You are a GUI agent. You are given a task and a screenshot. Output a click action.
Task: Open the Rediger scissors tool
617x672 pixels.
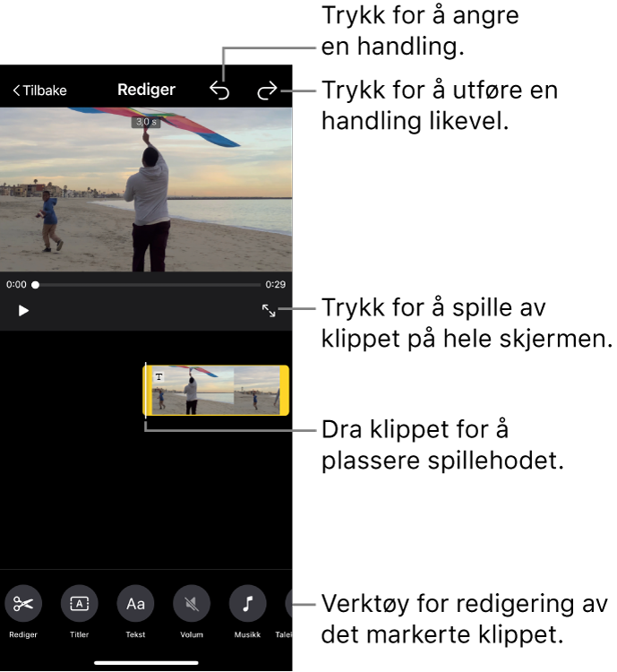(x=23, y=603)
